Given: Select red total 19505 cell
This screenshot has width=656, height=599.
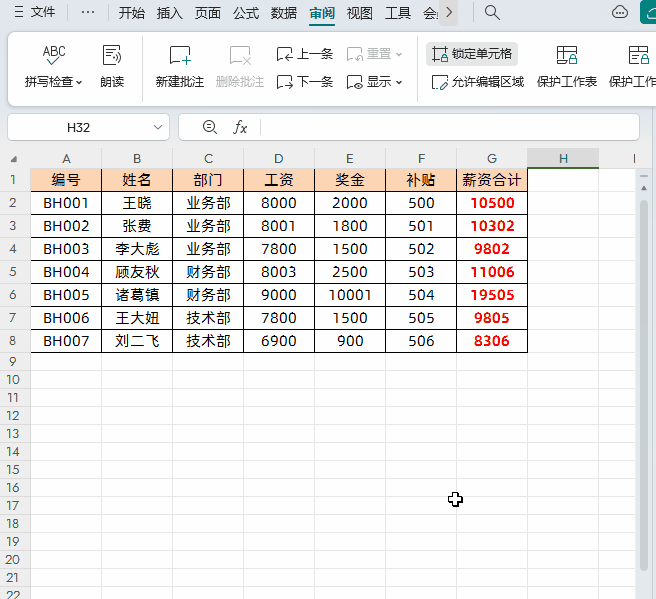Looking at the screenshot, I should tap(492, 295).
